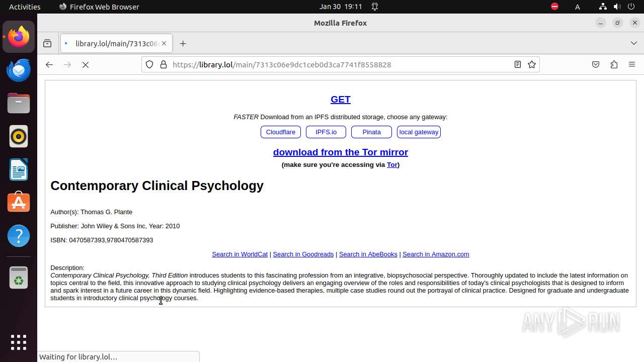The width and height of the screenshot is (644, 362).
Task: Open the keyboard input source indicator 'A'
Action: tap(578, 7)
